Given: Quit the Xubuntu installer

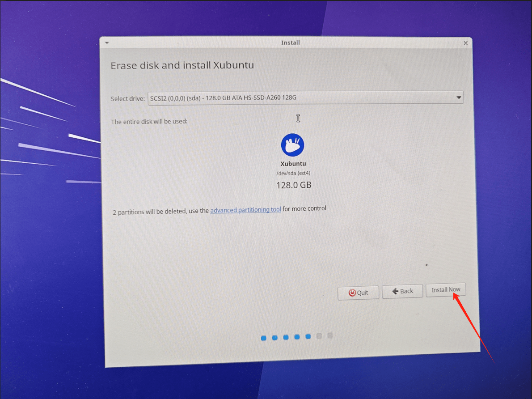Looking at the screenshot, I should point(358,293).
